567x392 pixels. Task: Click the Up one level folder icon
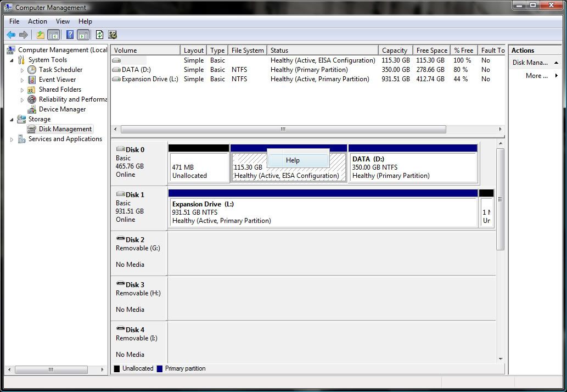click(x=40, y=35)
